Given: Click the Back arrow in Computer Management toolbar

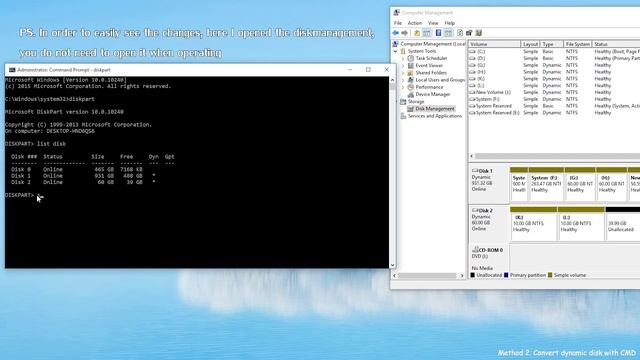Looking at the screenshot, I should click(x=396, y=33).
